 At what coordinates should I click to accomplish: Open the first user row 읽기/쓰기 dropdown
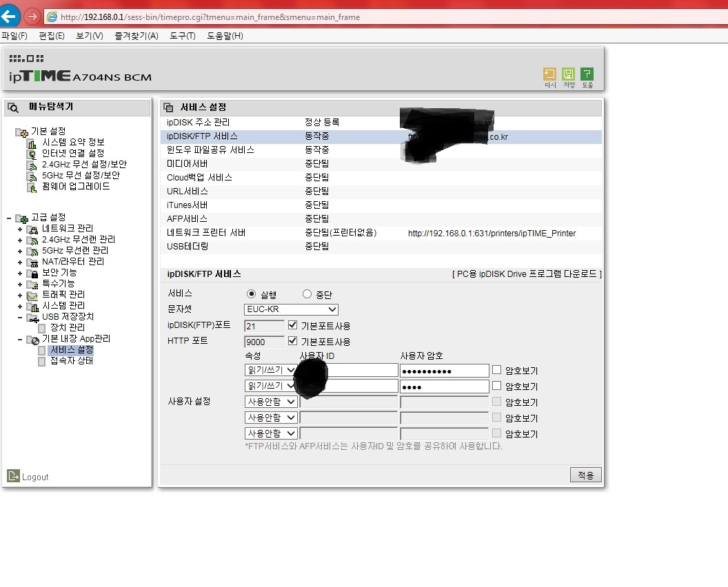[x=270, y=370]
